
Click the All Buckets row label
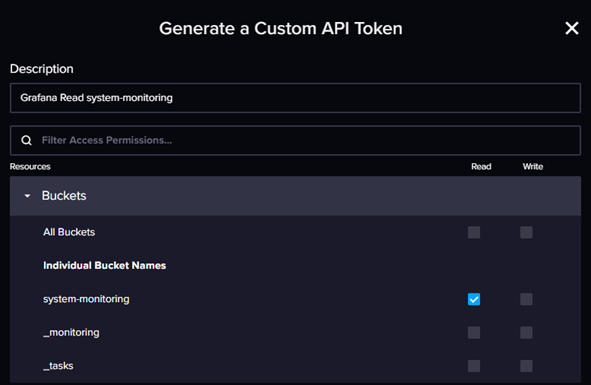(69, 232)
